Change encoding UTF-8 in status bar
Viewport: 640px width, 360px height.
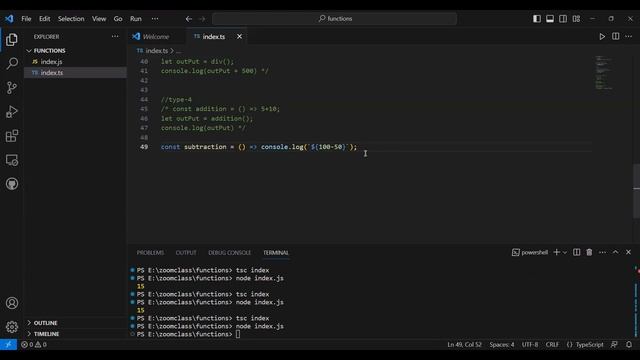coord(530,344)
